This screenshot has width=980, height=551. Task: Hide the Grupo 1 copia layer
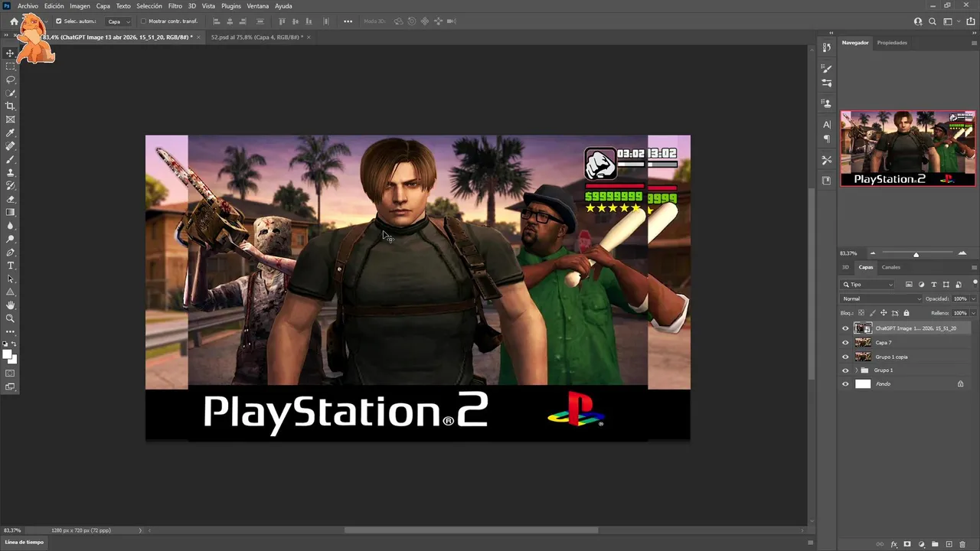pyautogui.click(x=845, y=357)
